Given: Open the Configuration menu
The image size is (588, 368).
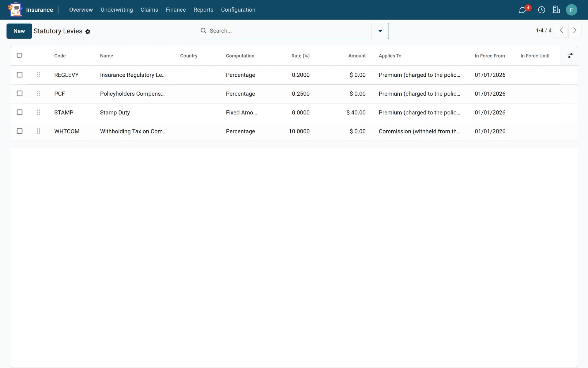Looking at the screenshot, I should click(238, 10).
